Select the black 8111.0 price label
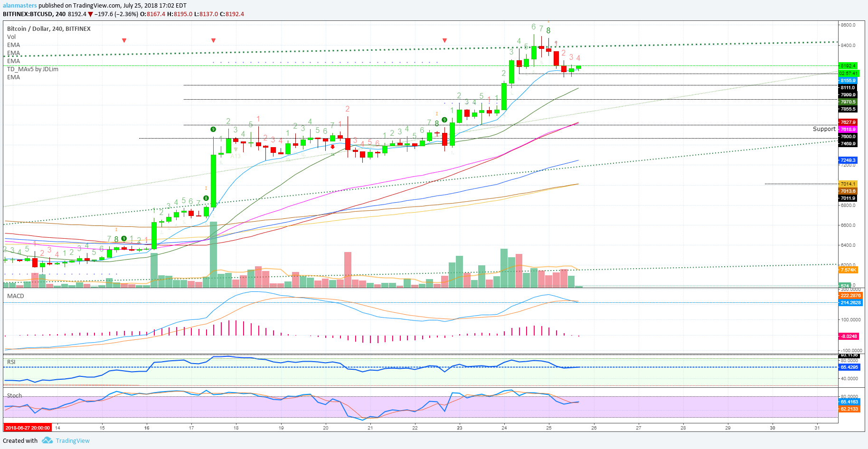Screen dimensions: 868x449 pos(848,88)
